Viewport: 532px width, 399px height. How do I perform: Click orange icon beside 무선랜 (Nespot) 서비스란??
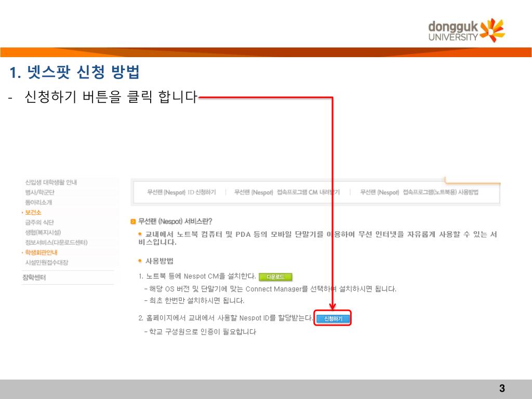click(133, 221)
